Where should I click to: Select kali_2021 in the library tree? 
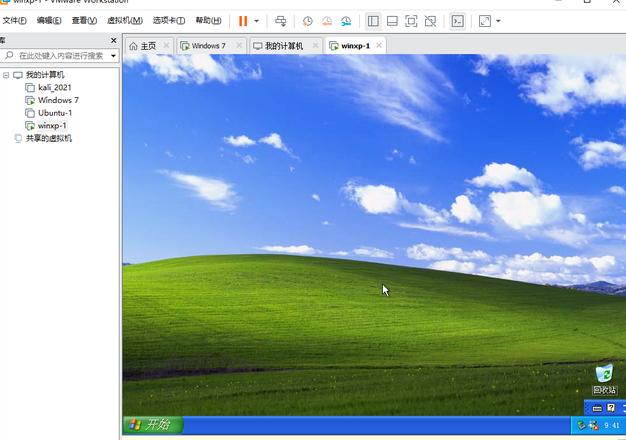(55, 87)
